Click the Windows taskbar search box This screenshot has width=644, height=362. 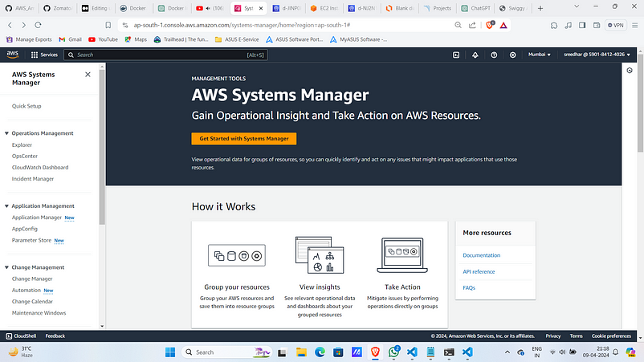226,352
